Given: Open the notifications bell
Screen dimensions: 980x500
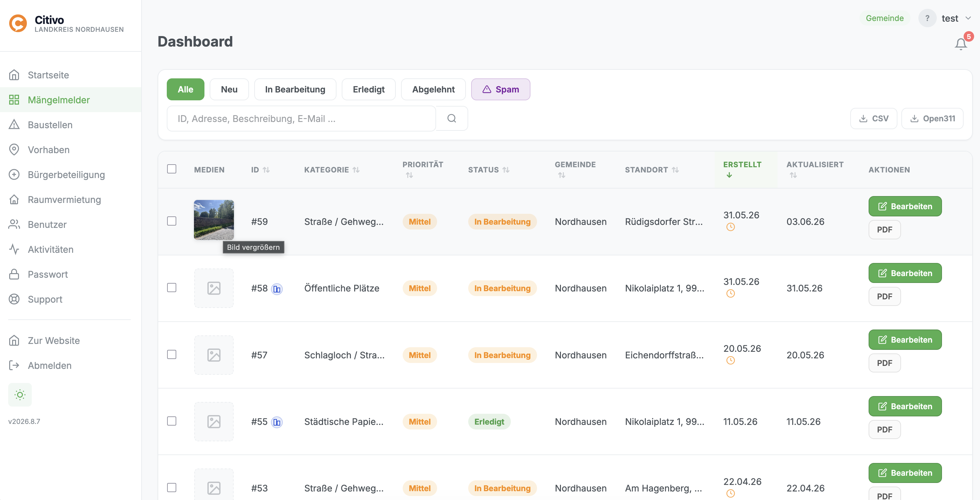Looking at the screenshot, I should 961,44.
